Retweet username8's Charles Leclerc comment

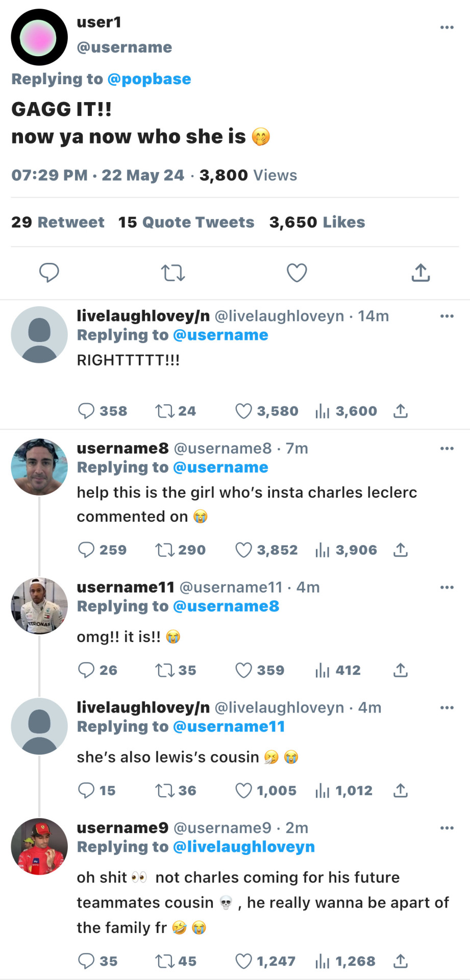[164, 550]
